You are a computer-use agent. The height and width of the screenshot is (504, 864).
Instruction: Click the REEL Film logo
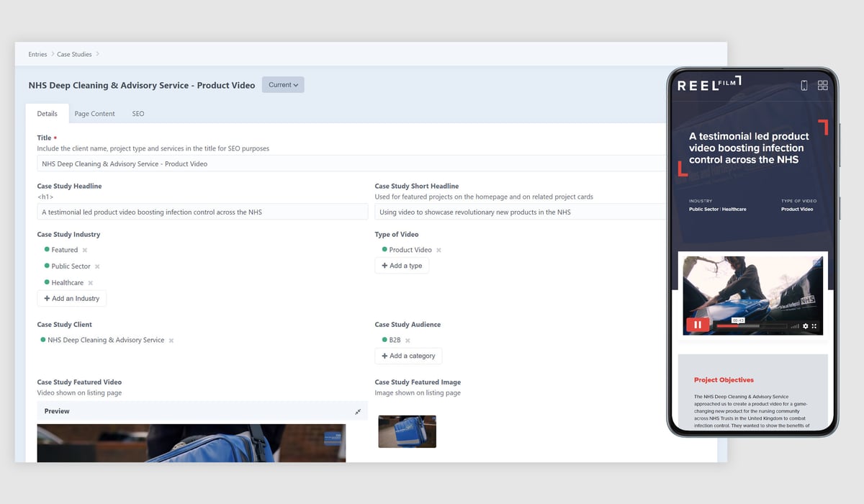coord(708,84)
